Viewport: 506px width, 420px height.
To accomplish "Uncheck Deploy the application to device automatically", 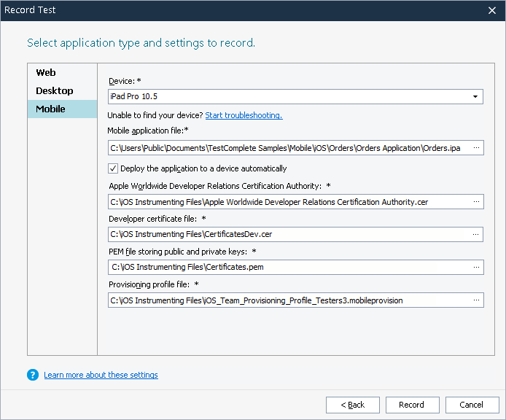I will (x=113, y=168).
